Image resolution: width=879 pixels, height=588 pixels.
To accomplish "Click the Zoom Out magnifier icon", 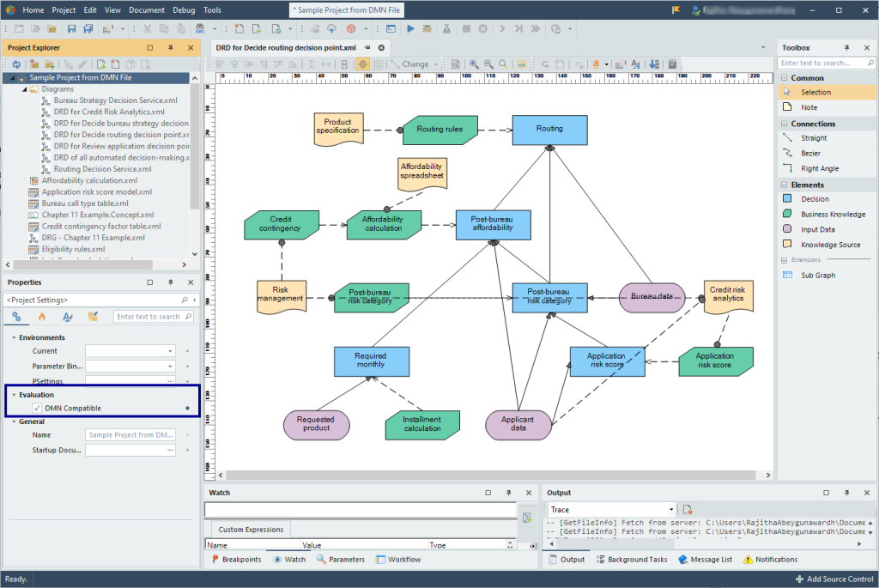I will [x=488, y=64].
